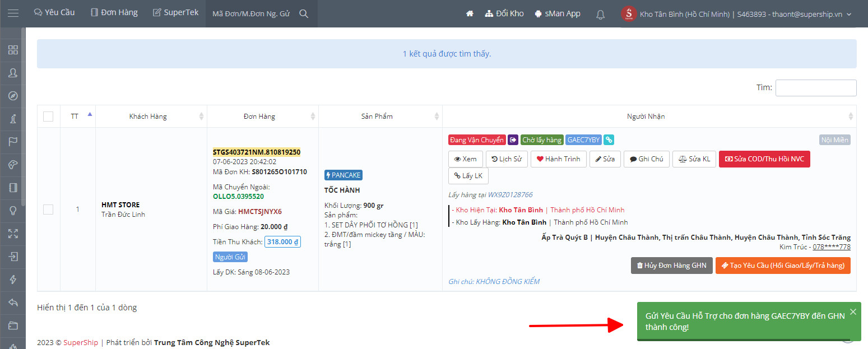
Task: Open the folder sidebar icon
Action: (13, 325)
